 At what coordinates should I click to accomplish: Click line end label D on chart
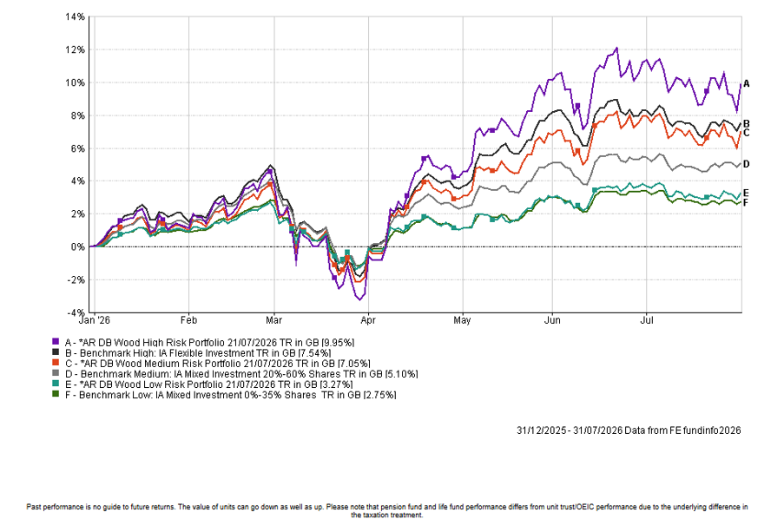click(x=746, y=164)
